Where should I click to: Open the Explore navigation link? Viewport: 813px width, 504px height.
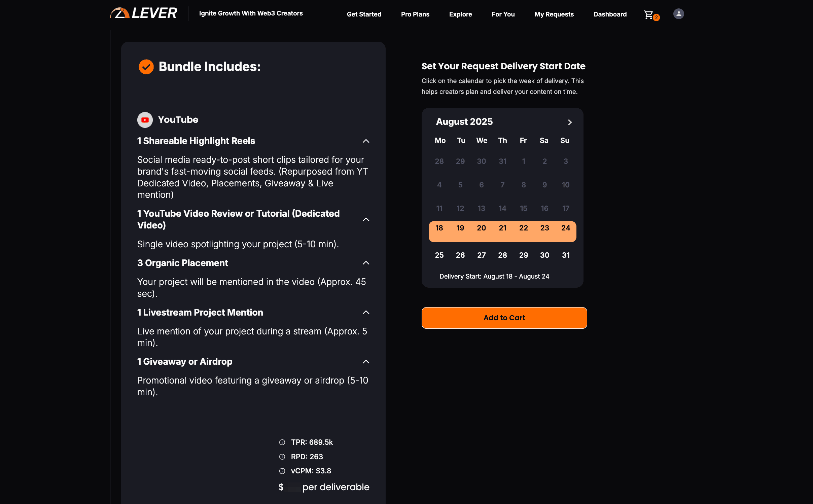460,14
